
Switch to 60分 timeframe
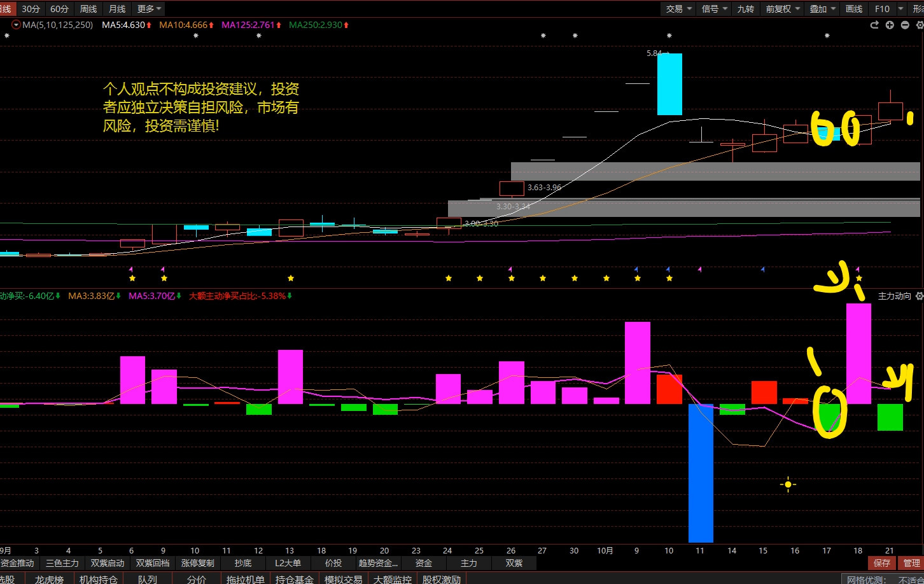click(59, 8)
